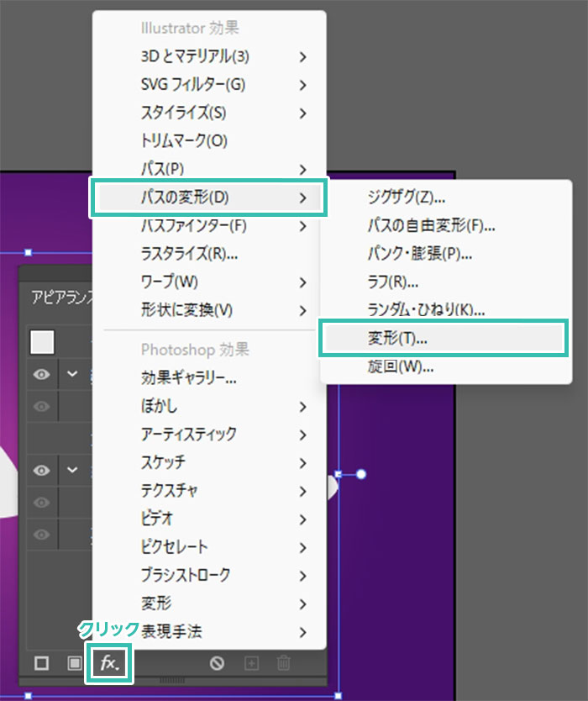Viewport: 588px width, 701px height.
Task: Open the 形状に変換(V) submenu
Action: click(209, 310)
